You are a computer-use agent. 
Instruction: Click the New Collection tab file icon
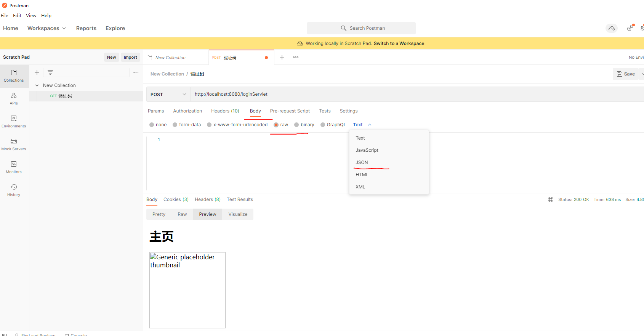tap(149, 58)
